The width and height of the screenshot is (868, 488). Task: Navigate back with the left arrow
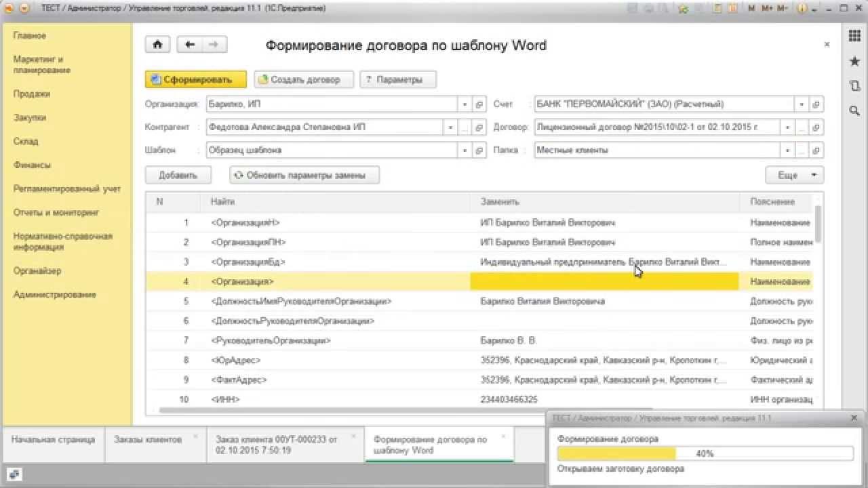(190, 45)
